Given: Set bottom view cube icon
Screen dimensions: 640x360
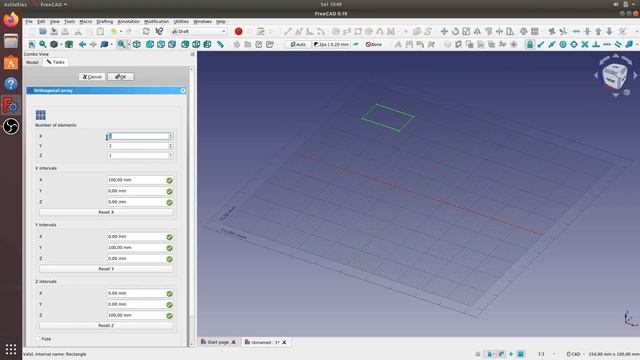Looking at the screenshot, I should [196, 44].
